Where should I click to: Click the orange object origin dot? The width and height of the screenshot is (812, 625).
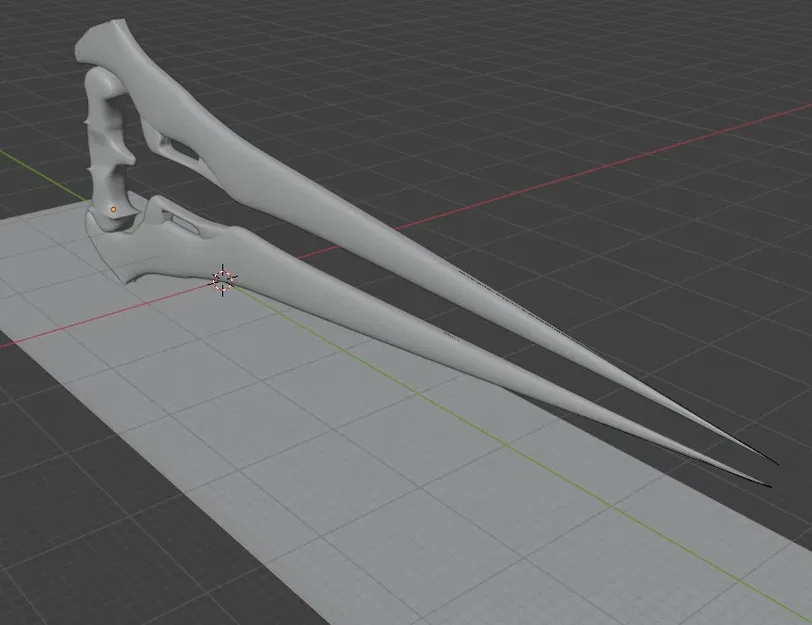(x=113, y=210)
